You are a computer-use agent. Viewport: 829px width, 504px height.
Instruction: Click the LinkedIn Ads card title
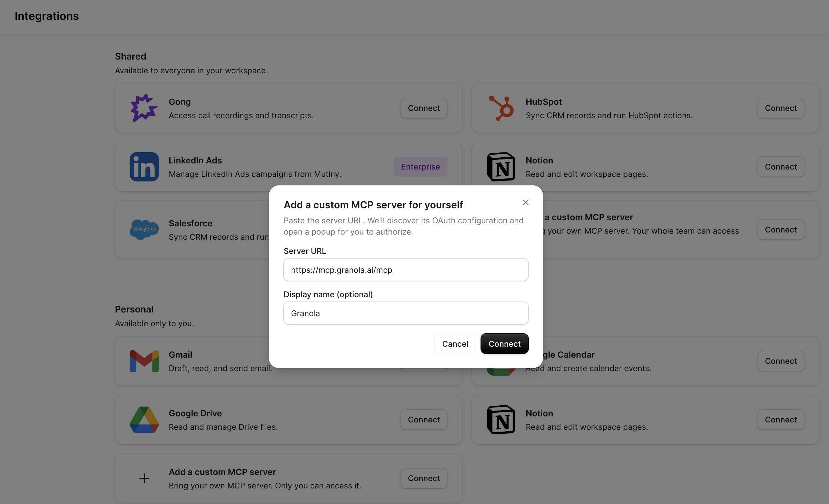click(x=195, y=160)
